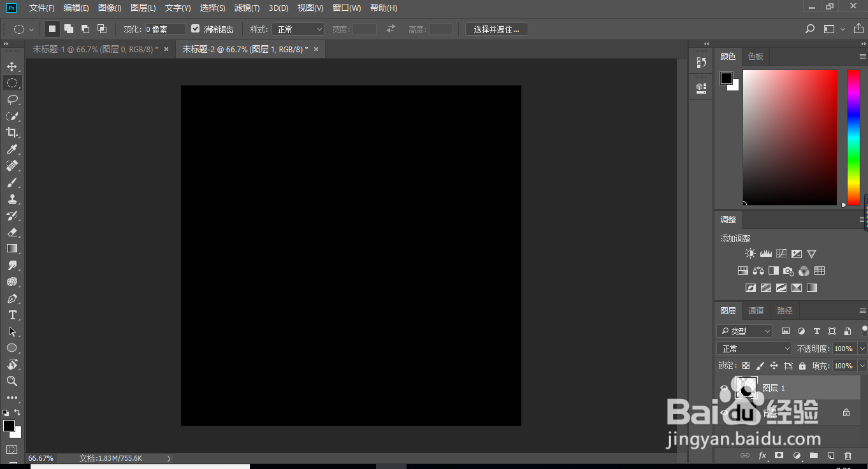Select the Eyedropper tool
Image resolution: width=868 pixels, height=469 pixels.
[11, 149]
